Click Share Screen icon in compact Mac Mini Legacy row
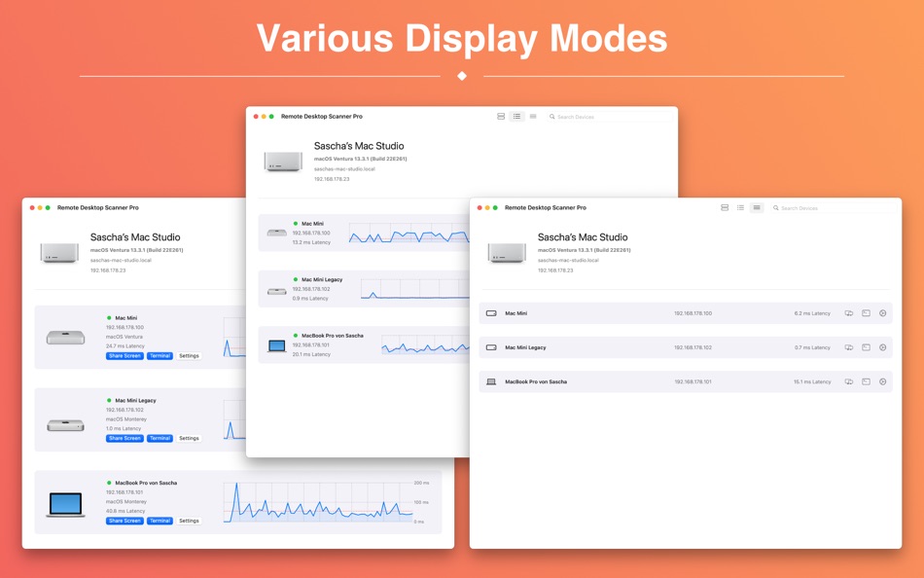 tap(849, 347)
